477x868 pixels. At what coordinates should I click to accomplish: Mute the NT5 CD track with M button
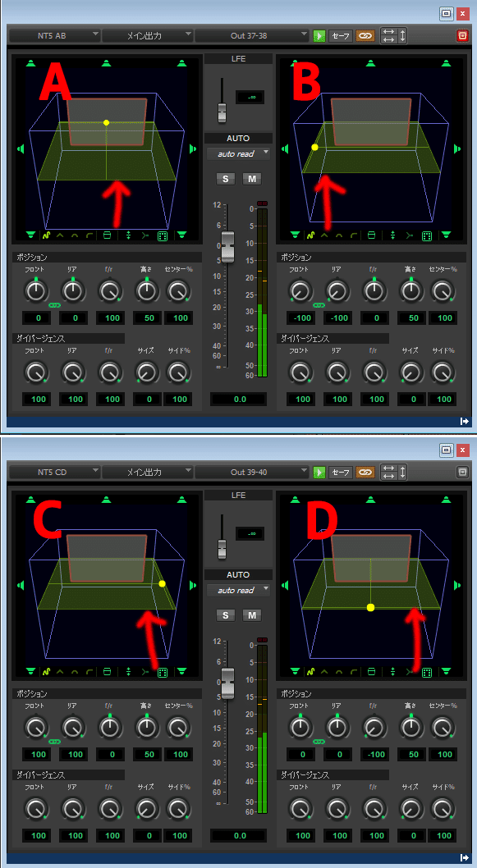(253, 615)
